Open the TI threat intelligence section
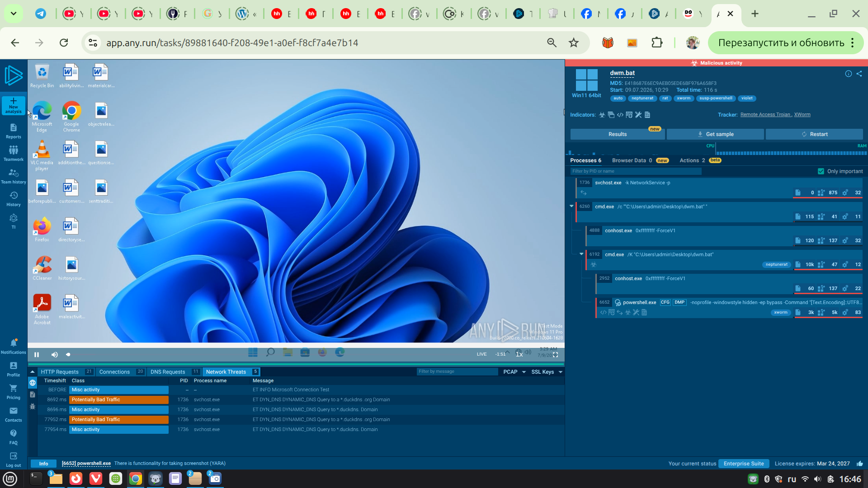The width and height of the screenshot is (868, 488). 14,221
